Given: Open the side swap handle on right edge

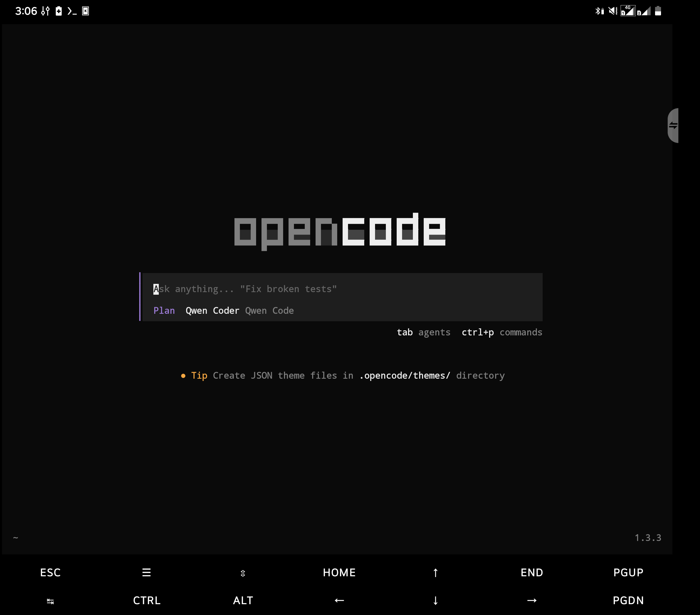Looking at the screenshot, I should click(x=673, y=125).
